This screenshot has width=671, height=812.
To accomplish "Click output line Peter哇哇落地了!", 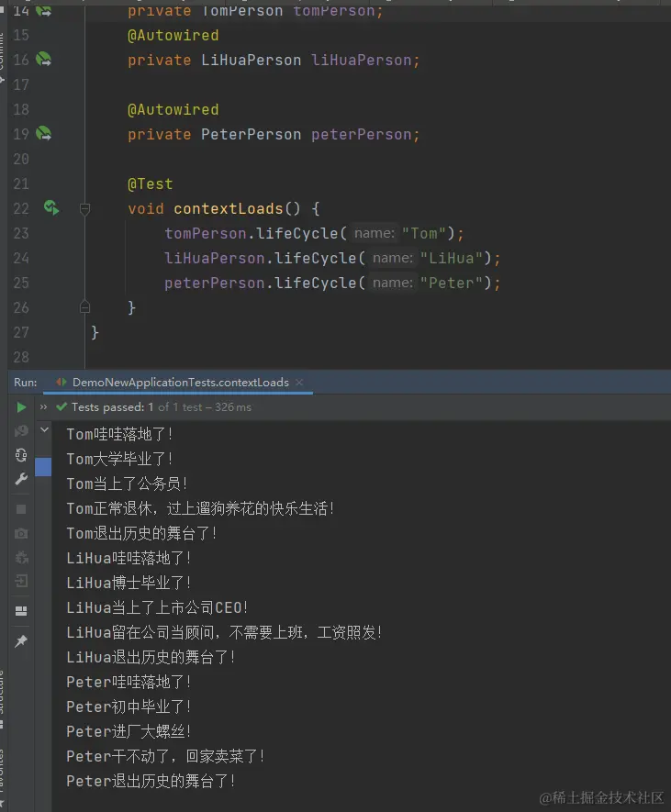I will tap(129, 682).
